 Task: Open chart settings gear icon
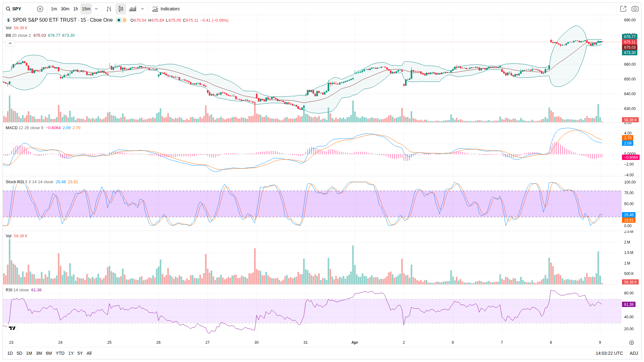[631, 343]
